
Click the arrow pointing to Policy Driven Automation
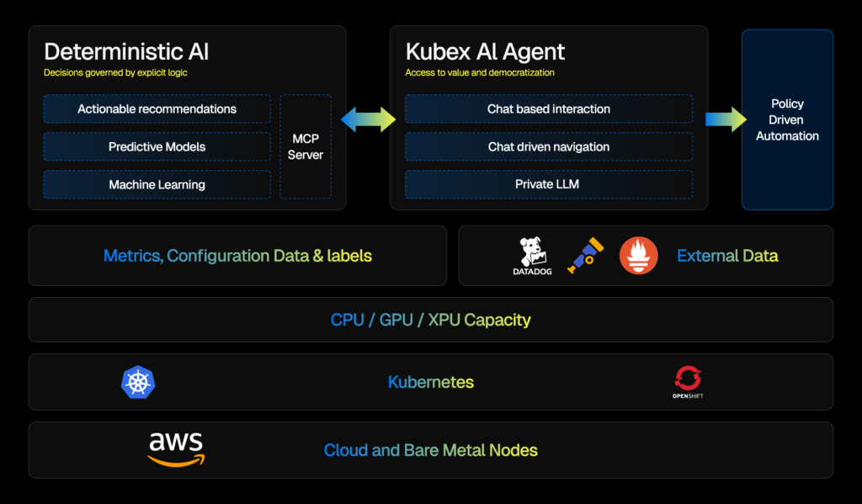tap(723, 119)
